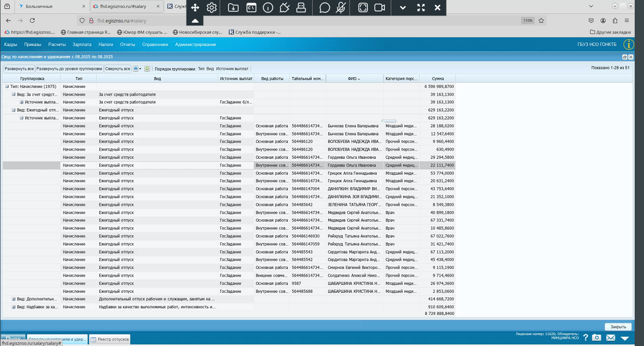
Task: Sort by the ФИО column header
Action: (x=355, y=79)
